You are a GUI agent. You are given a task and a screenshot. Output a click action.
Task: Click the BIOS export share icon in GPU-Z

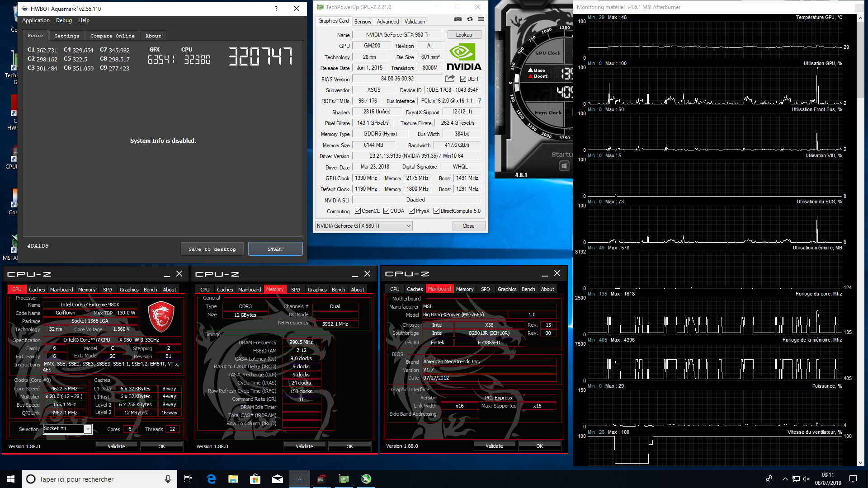(x=450, y=79)
